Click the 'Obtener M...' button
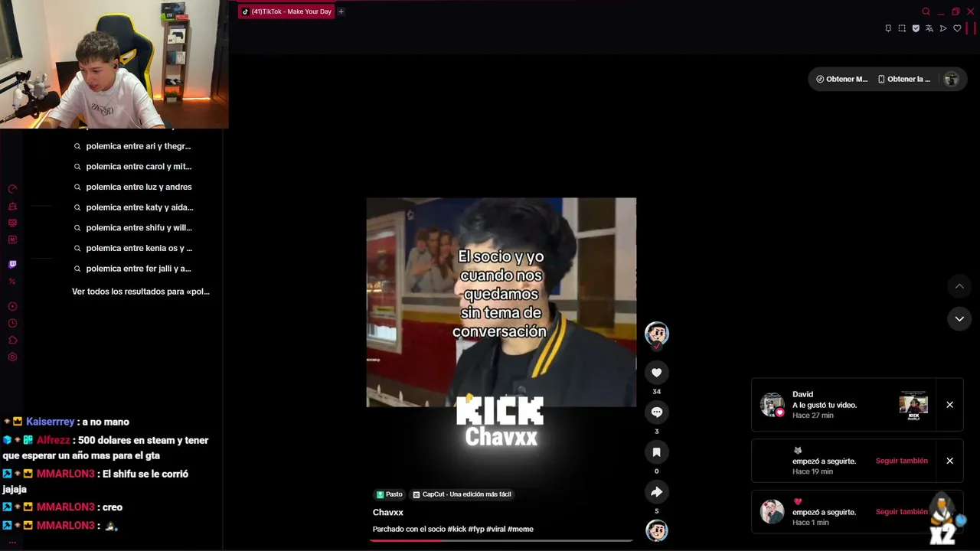 (x=841, y=80)
